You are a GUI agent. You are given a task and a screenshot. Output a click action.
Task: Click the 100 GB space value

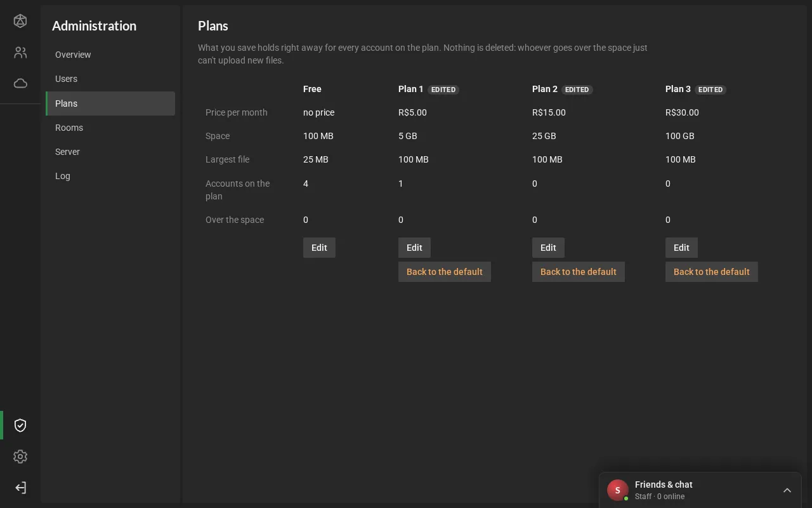coord(680,136)
